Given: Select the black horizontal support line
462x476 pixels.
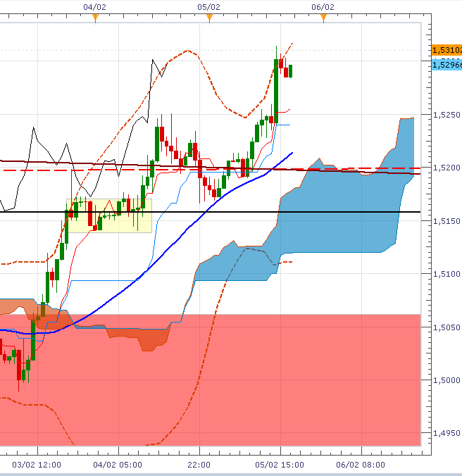Looking at the screenshot, I should (209, 212).
